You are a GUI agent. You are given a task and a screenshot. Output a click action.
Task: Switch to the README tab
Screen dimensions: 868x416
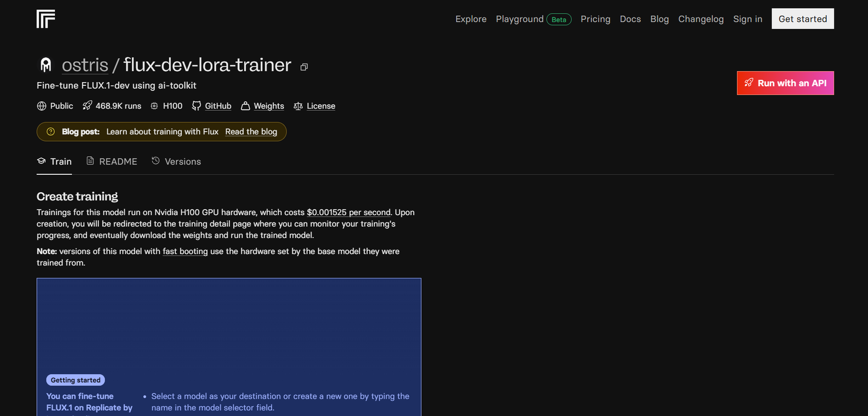pos(118,162)
